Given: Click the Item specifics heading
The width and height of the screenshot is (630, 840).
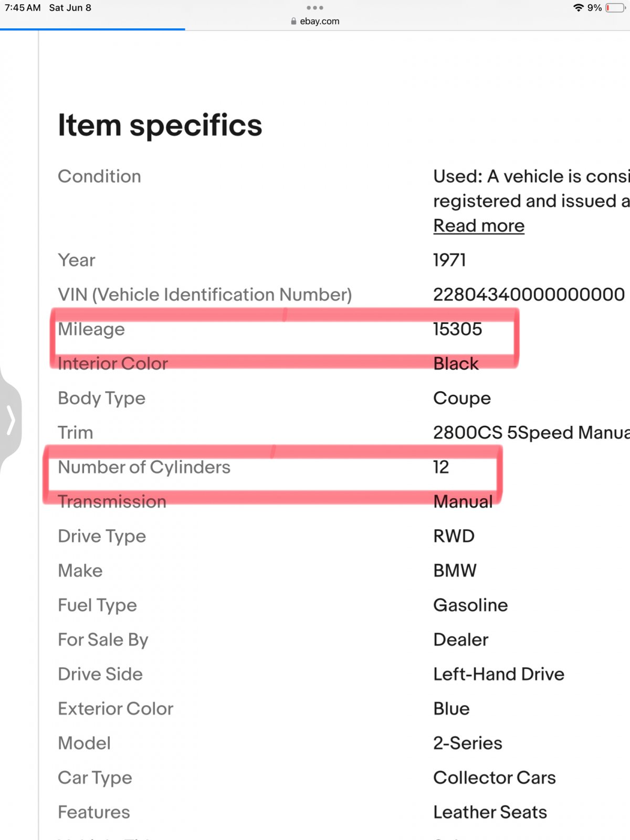Looking at the screenshot, I should click(160, 125).
